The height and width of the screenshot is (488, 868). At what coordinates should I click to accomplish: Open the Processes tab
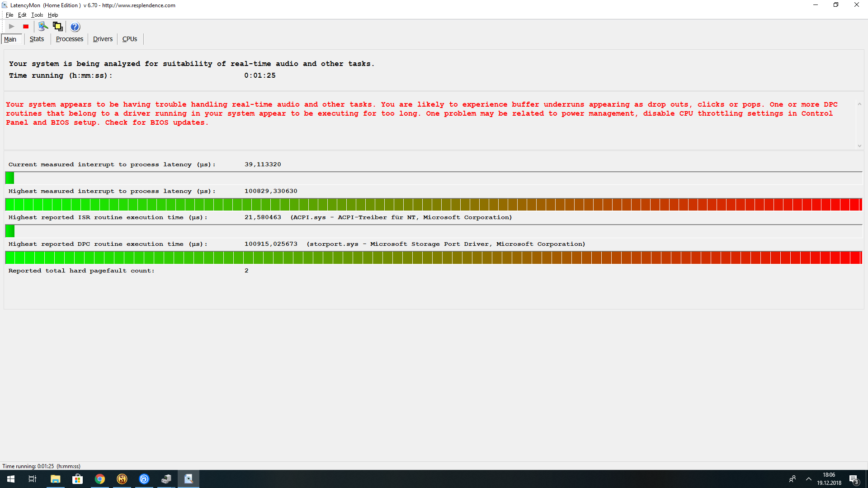coord(69,39)
